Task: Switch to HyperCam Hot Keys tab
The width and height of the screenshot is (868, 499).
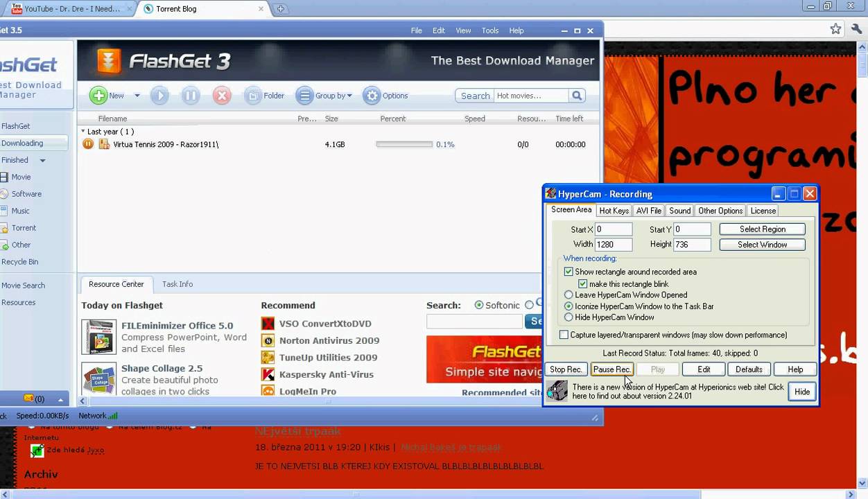Action: [x=614, y=211]
